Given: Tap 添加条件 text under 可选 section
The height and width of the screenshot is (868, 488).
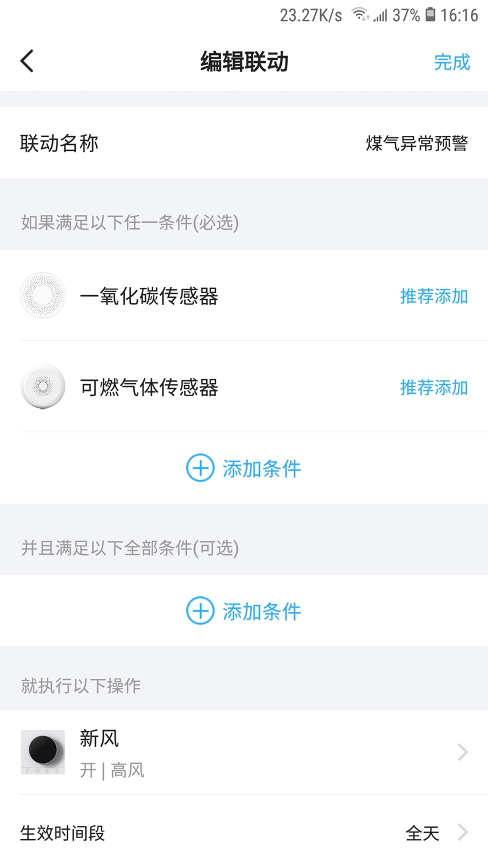Looking at the screenshot, I should 262,611.
